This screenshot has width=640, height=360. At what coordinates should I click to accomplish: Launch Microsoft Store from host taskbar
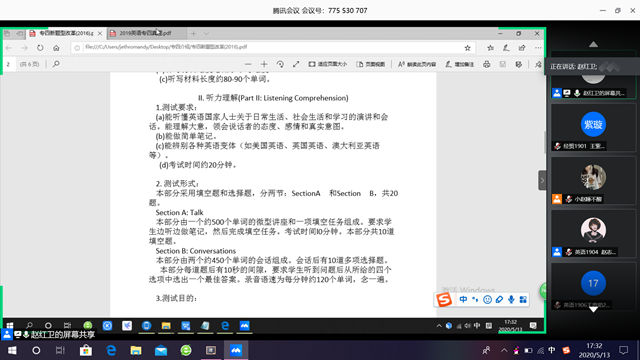(86, 351)
